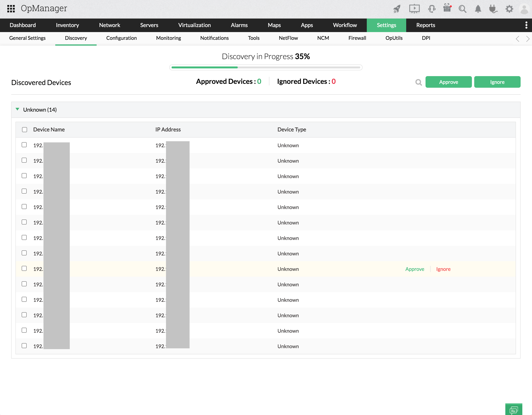
Task: Open the plug integrations icon
Action: click(x=493, y=9)
